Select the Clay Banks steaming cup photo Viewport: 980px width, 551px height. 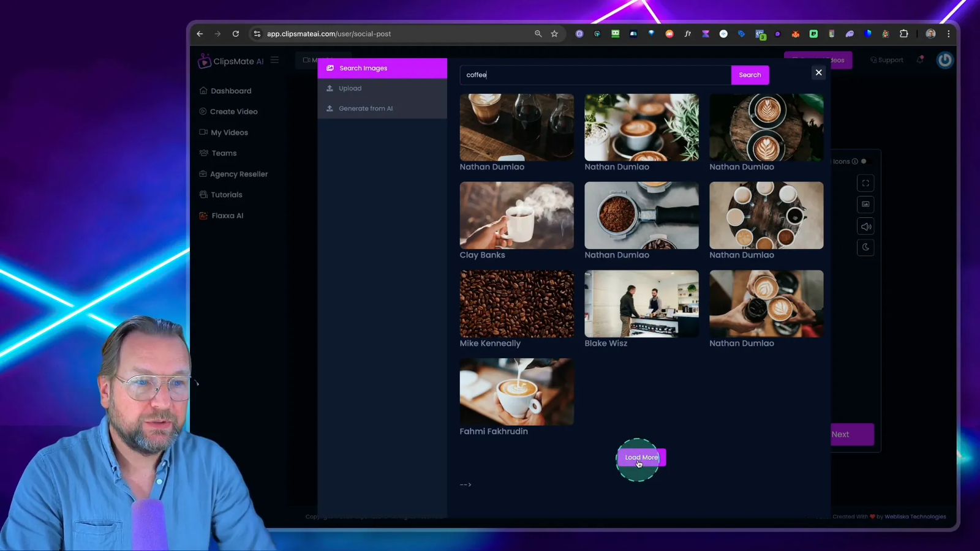pyautogui.click(x=517, y=216)
